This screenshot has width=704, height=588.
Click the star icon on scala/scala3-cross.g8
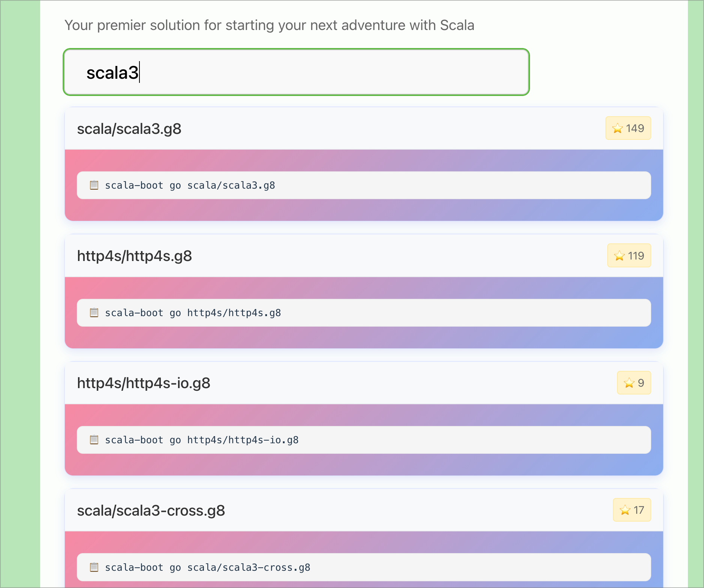pyautogui.click(x=625, y=510)
